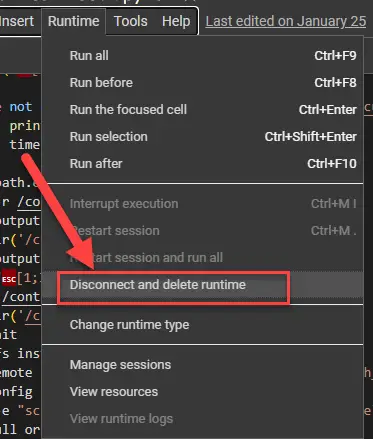Open the Help menu
The height and width of the screenshot is (439, 373).
point(176,22)
